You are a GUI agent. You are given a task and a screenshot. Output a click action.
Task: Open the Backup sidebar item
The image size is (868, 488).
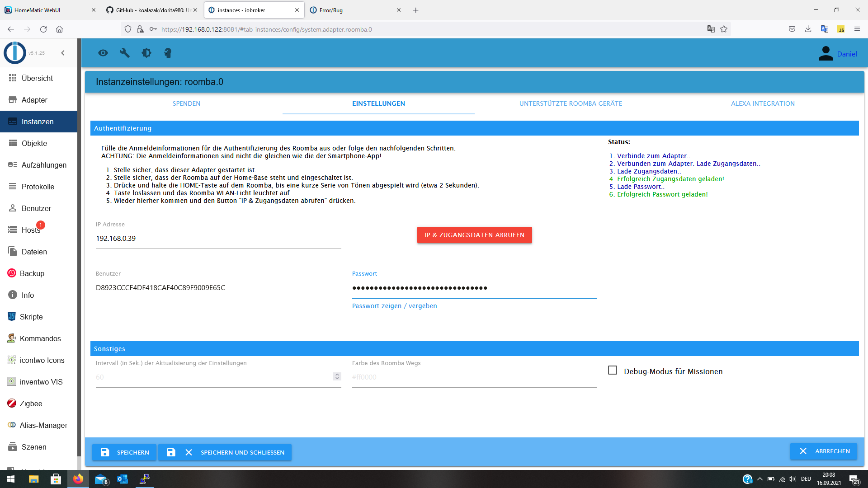(32, 273)
